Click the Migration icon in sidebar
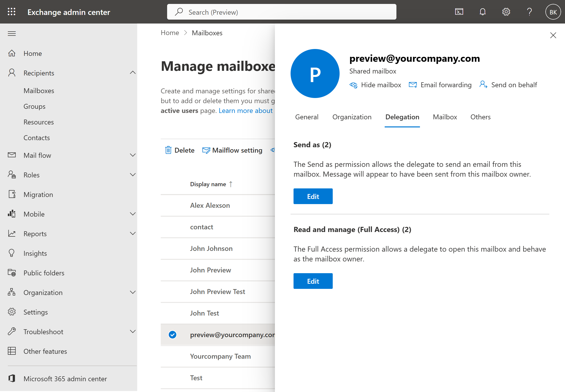The width and height of the screenshot is (565, 392). click(x=12, y=194)
